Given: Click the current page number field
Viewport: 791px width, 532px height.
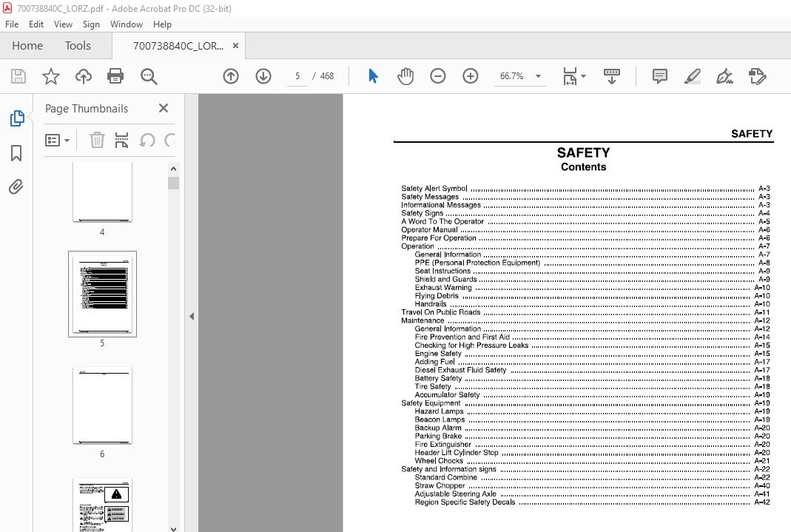Looking at the screenshot, I should (x=297, y=76).
